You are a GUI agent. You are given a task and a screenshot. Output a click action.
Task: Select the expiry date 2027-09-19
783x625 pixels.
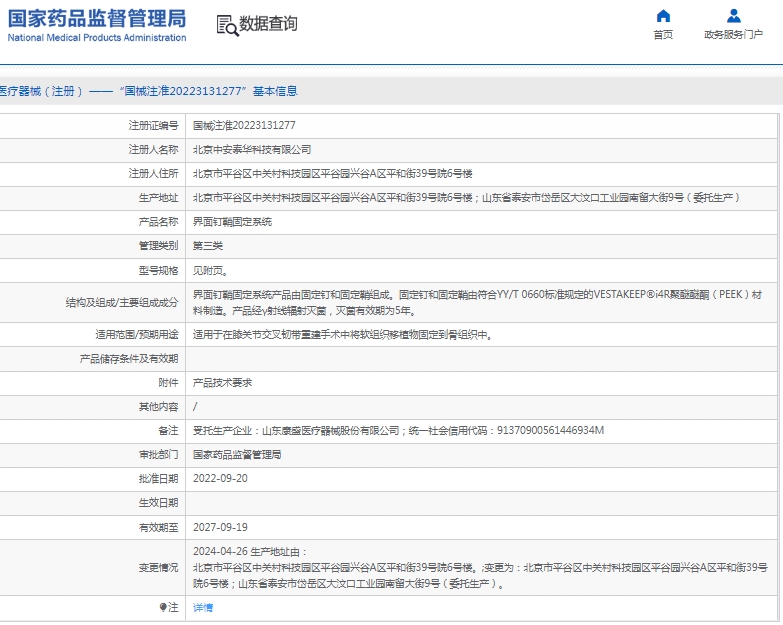pos(220,527)
